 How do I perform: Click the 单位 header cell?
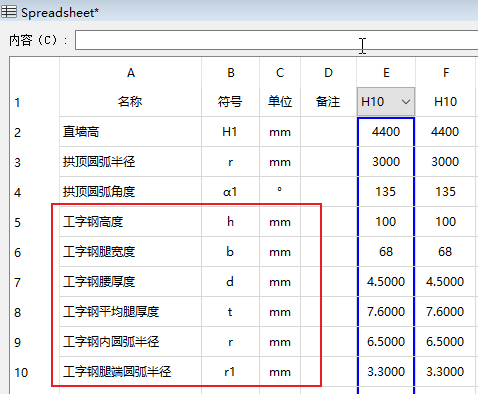[x=280, y=102]
